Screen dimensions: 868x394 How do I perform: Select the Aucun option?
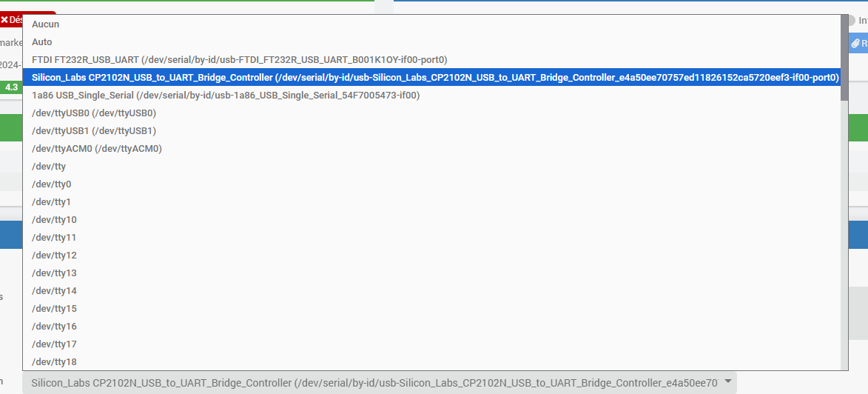pyautogui.click(x=431, y=24)
